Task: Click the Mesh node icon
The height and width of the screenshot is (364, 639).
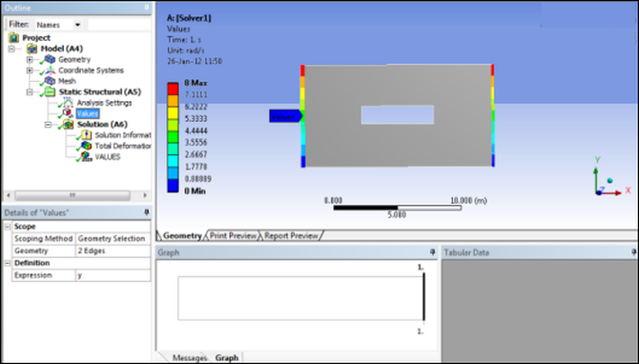Action: click(x=50, y=81)
